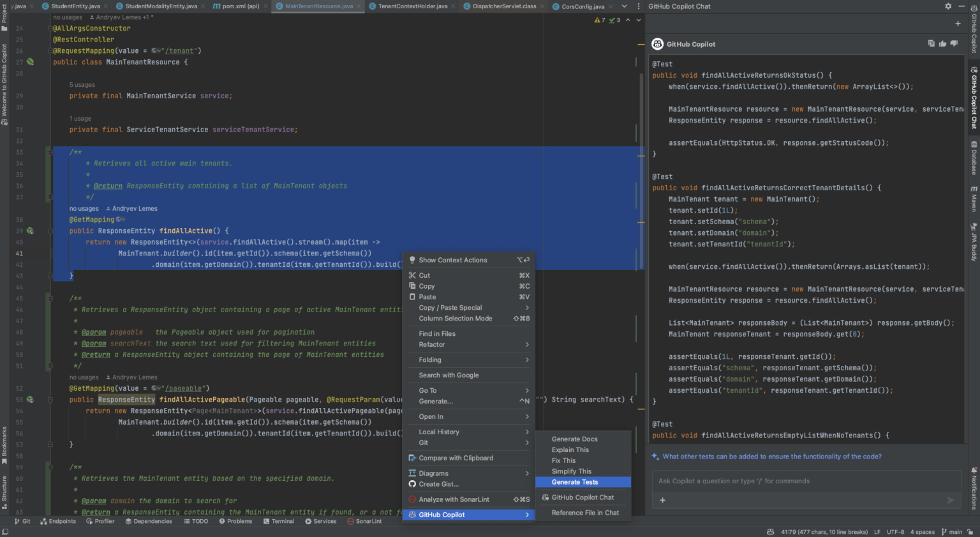Copy Copilot response to clipboard

pos(932,43)
